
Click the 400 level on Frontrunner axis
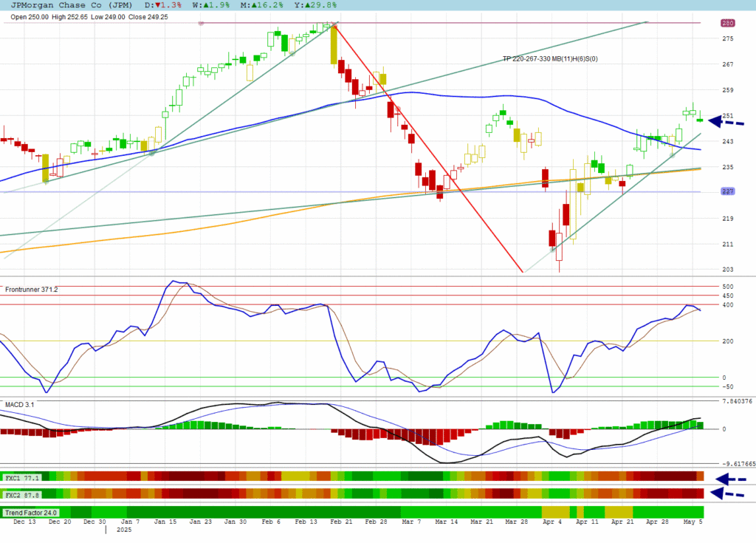click(x=727, y=305)
